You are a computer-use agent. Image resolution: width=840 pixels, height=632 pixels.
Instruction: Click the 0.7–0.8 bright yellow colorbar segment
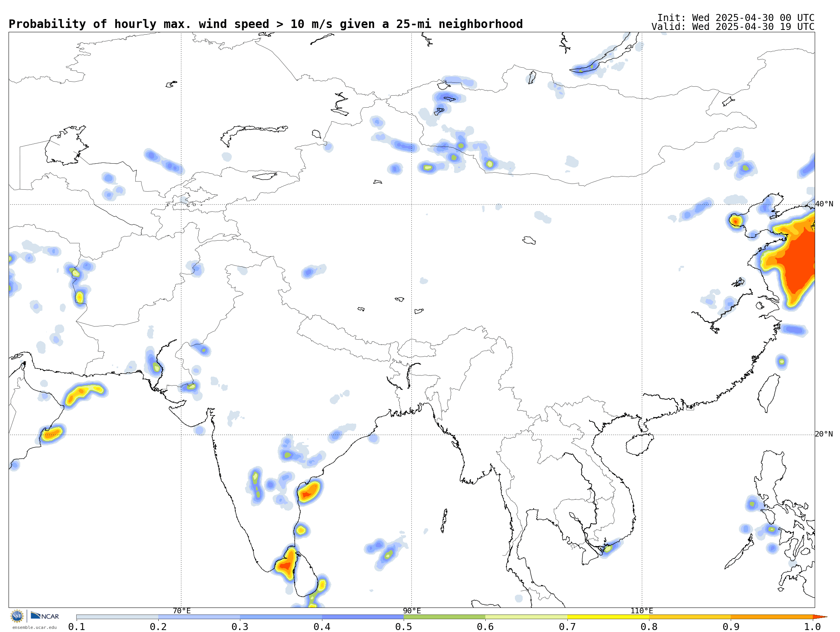pos(608,617)
